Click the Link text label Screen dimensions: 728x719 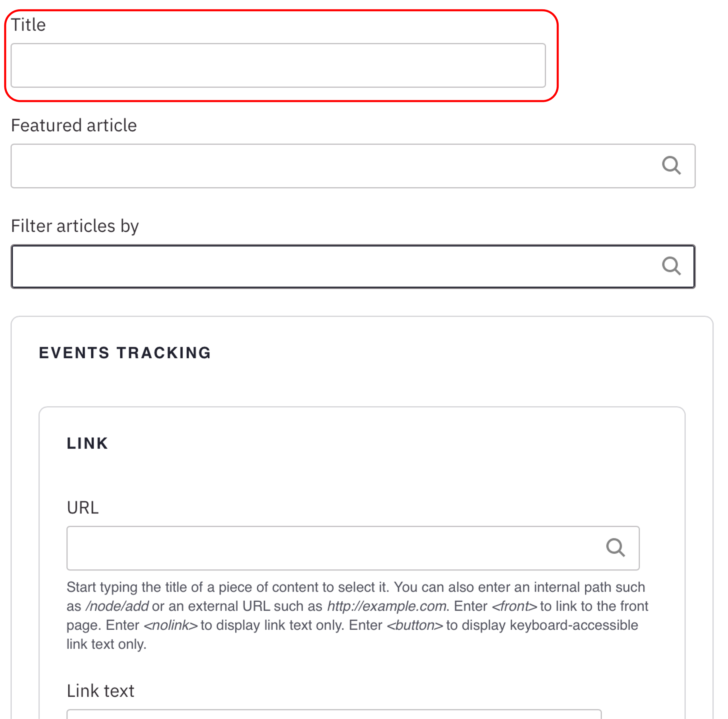(x=100, y=691)
